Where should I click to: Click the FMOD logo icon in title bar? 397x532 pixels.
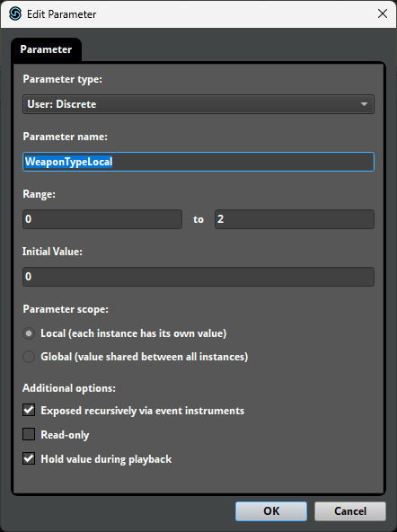coord(15,13)
